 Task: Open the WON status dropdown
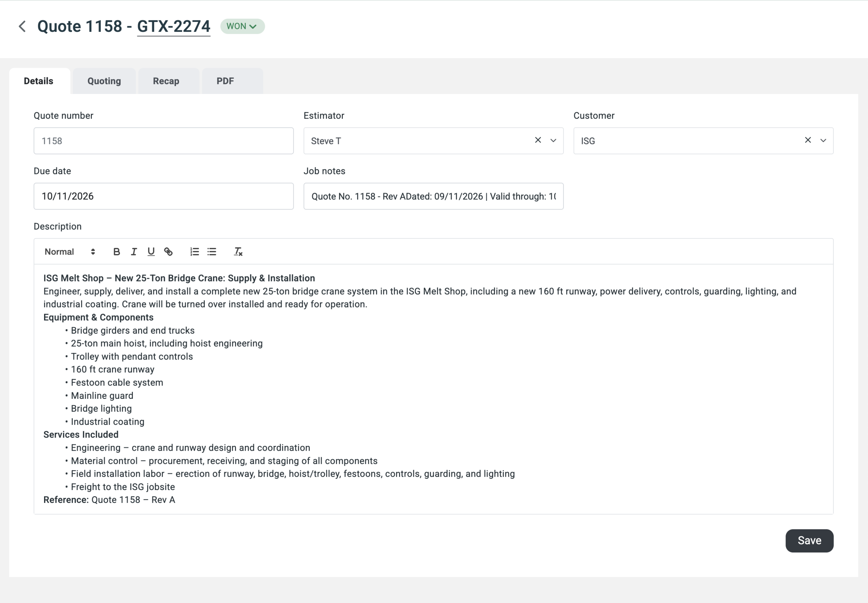pos(242,26)
